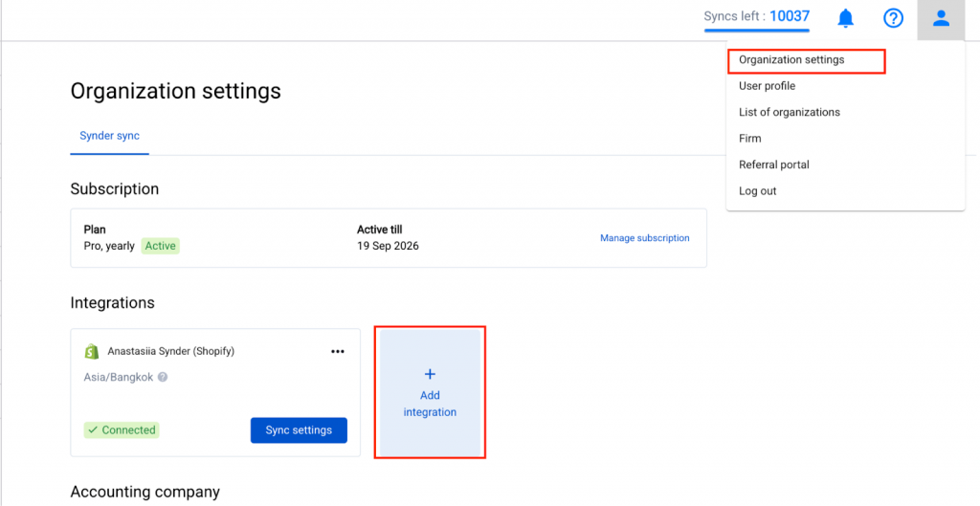The width and height of the screenshot is (980, 506).
Task: Click the info icon beside Asia/Bangkok
Action: click(163, 377)
